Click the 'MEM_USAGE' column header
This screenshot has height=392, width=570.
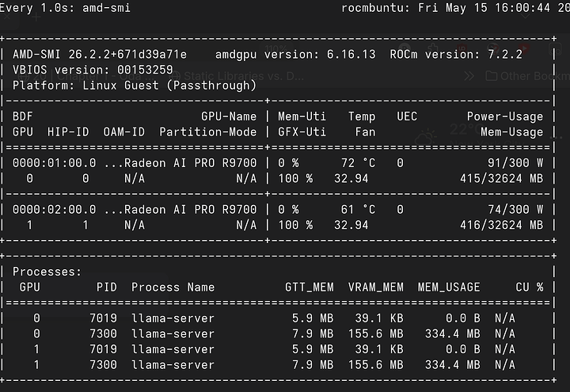(x=449, y=287)
